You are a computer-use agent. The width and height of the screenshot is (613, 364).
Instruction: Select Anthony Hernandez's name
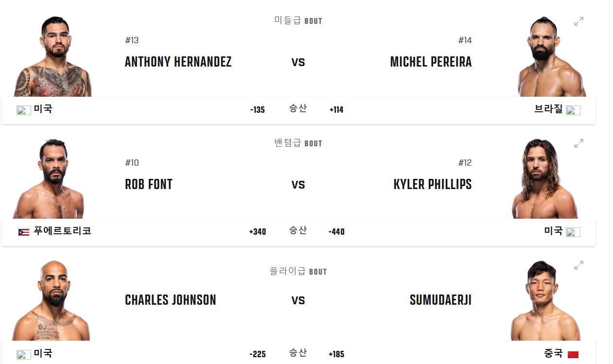pos(178,62)
